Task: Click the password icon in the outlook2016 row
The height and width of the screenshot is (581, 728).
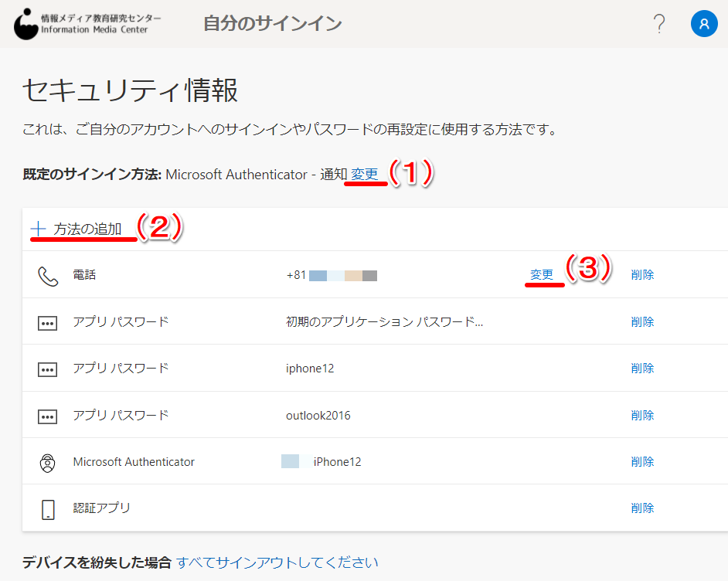Action: (47, 416)
